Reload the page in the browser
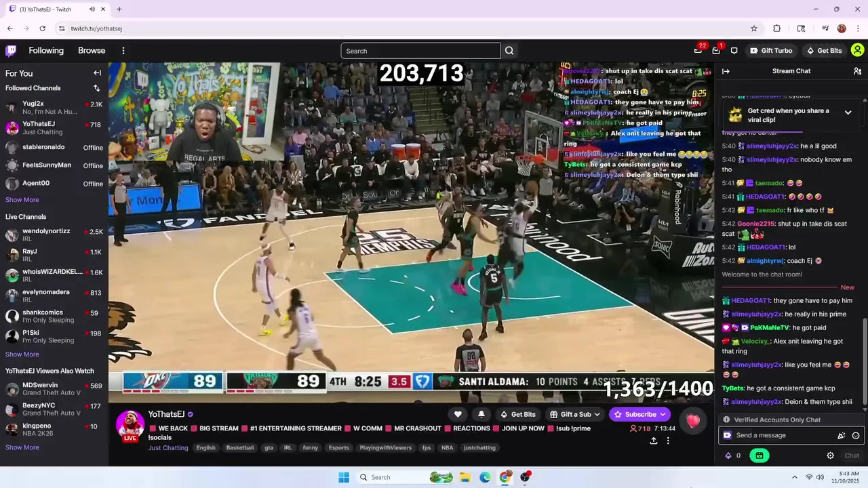Screen dimensions: 868x488 point(42,28)
